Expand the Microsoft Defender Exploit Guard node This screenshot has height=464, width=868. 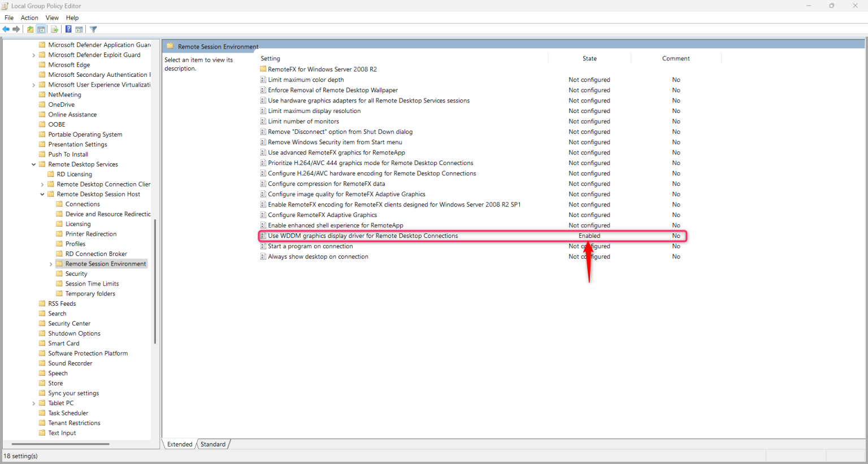coord(34,54)
